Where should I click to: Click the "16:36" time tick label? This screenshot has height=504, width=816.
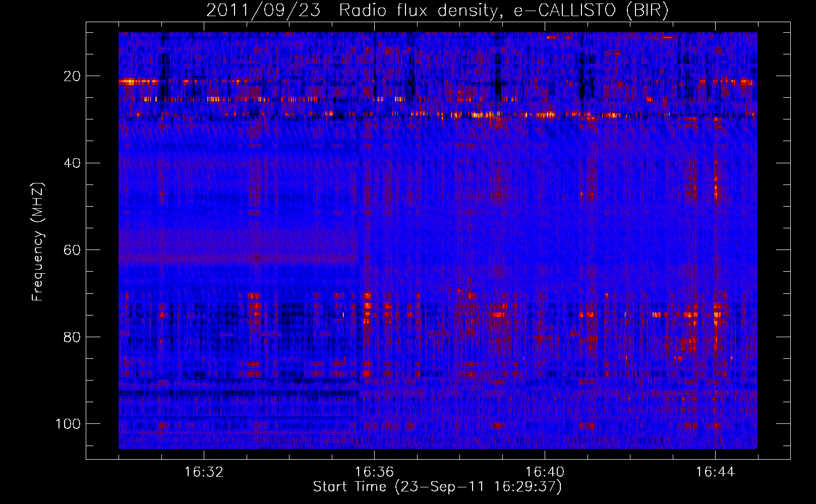[374, 472]
